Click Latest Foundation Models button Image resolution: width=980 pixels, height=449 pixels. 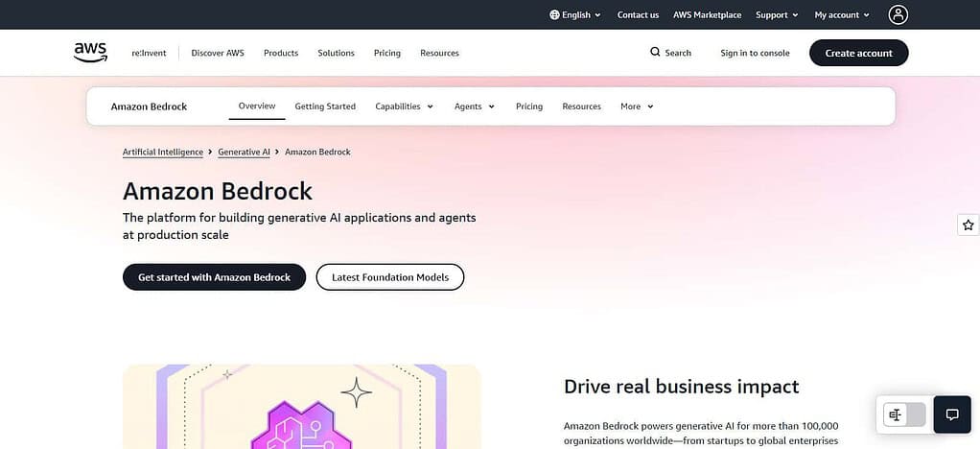[390, 277]
